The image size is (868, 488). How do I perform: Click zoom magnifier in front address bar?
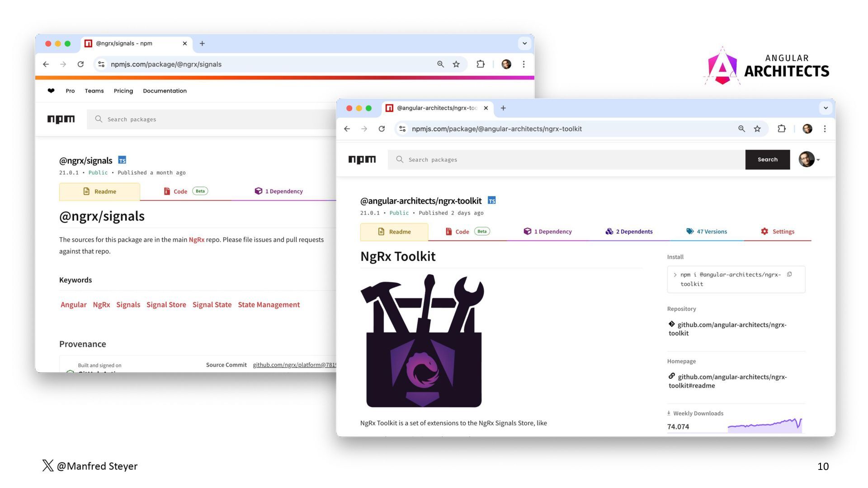pyautogui.click(x=741, y=129)
